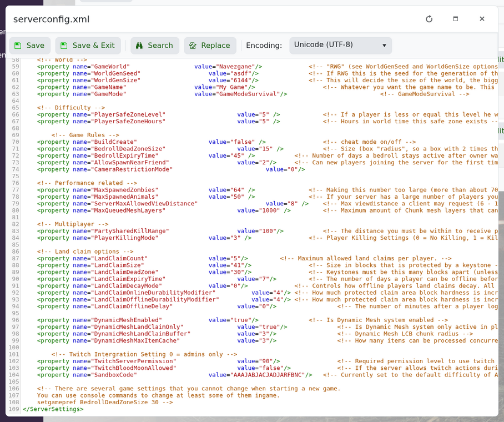Click the value "GameModeSurvival" on line 63
Image resolution: width=504 pixels, height=422 pixels.
click(248, 94)
